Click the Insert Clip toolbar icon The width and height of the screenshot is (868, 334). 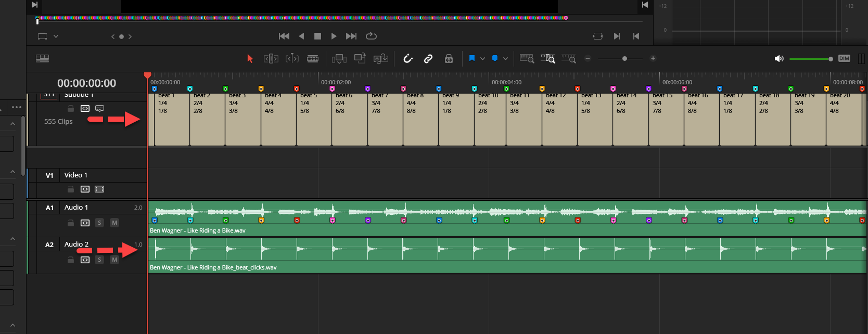pyautogui.click(x=339, y=59)
